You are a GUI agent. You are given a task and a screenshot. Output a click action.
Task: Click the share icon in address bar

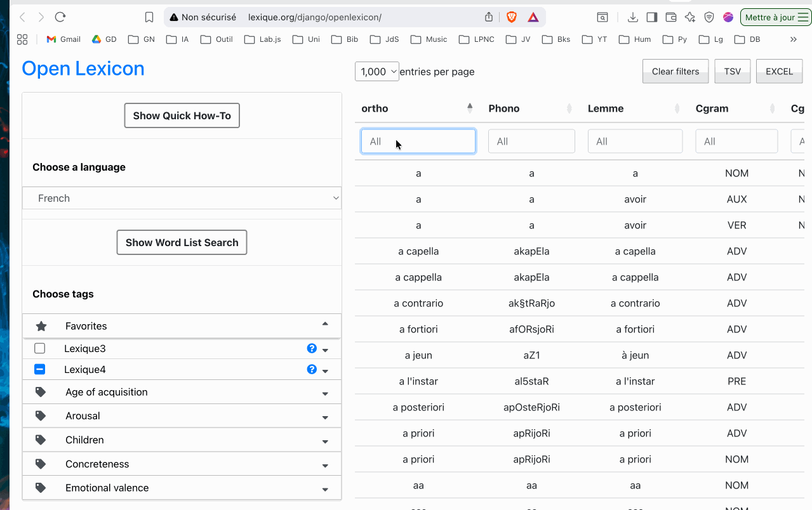coord(489,17)
